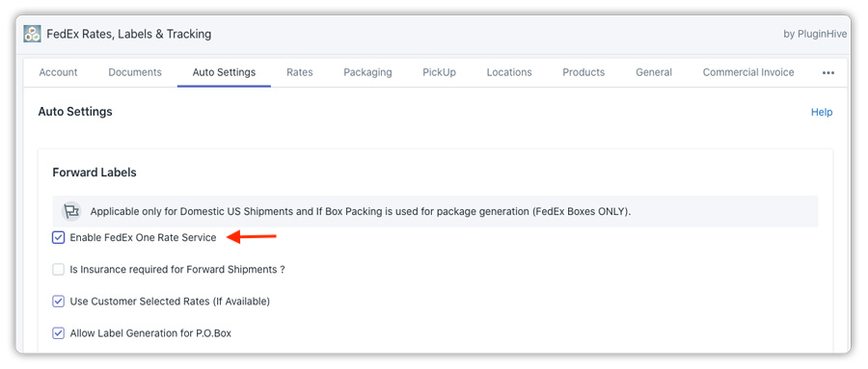This screenshot has height=369, width=868.
Task: Uncheck Use Customer Selected Rates
Action: pos(58,302)
